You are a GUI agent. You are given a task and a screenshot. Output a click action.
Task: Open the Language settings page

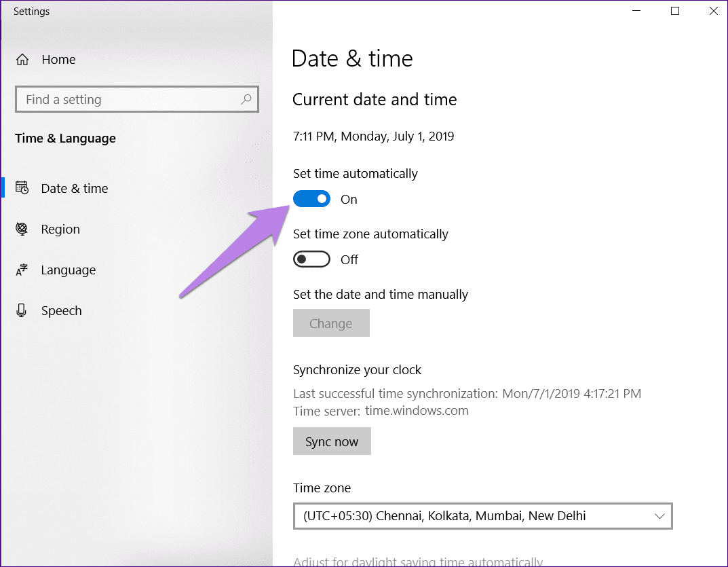pos(69,270)
